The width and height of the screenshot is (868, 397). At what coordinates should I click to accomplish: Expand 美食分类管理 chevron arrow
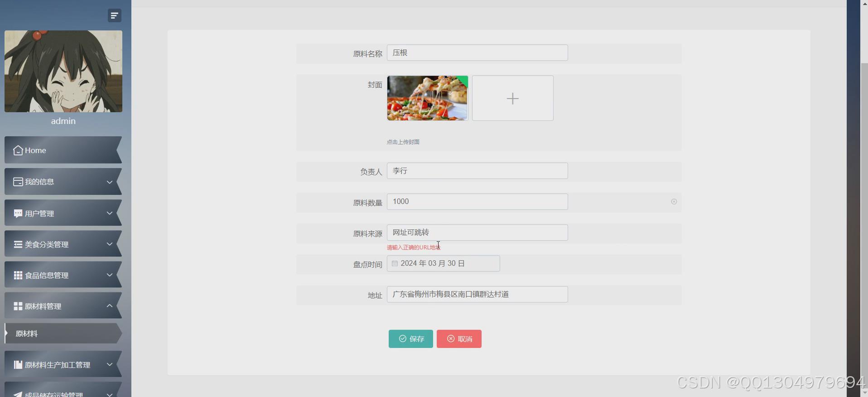point(109,244)
